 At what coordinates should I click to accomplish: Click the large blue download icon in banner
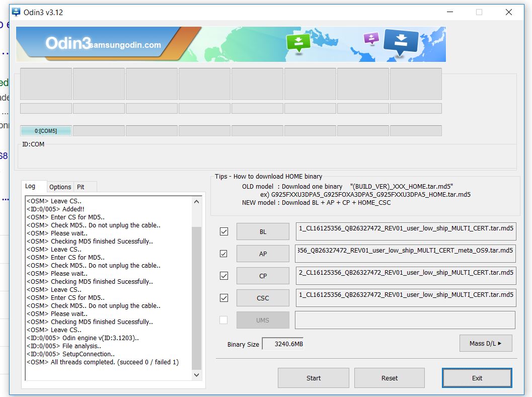(401, 43)
